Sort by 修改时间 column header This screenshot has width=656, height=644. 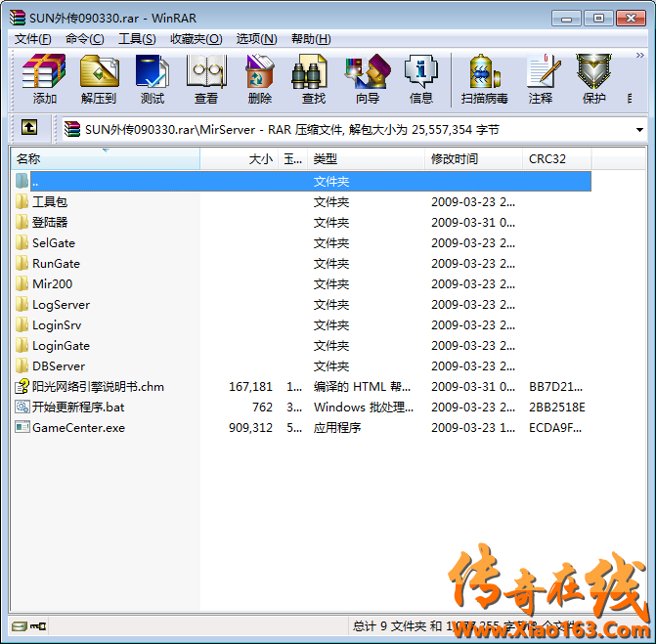473,159
